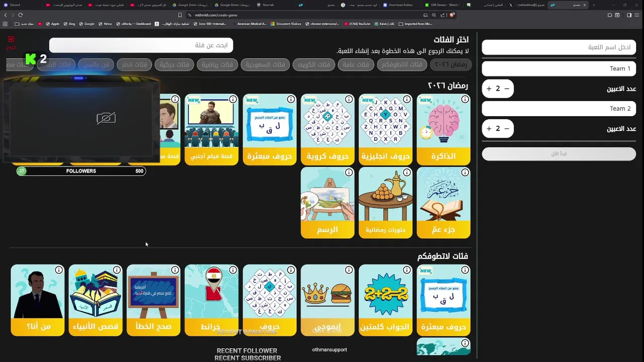Decrease Team 1 player count
Screen dimensions: 644x362
click(x=507, y=88)
